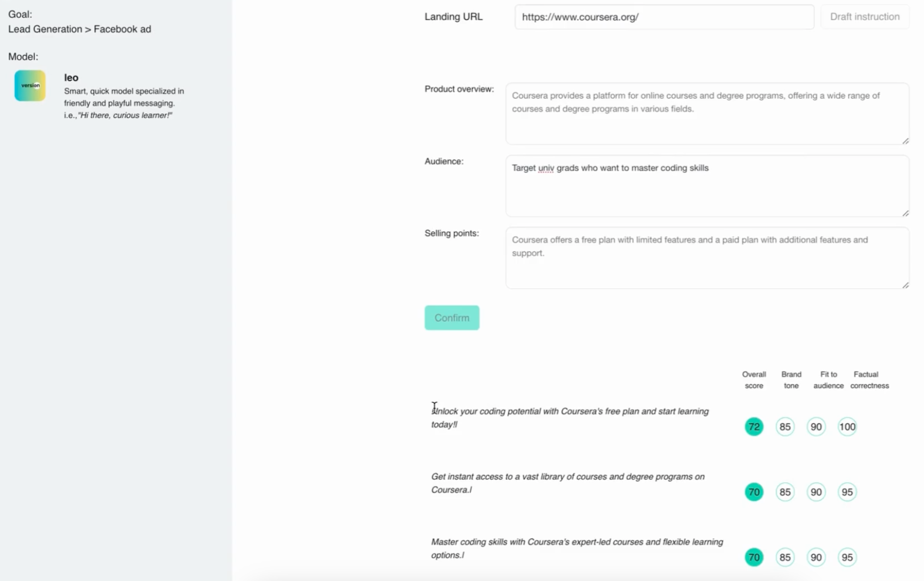The height and width of the screenshot is (581, 924).
Task: Click overall score 72 badge
Action: (754, 426)
